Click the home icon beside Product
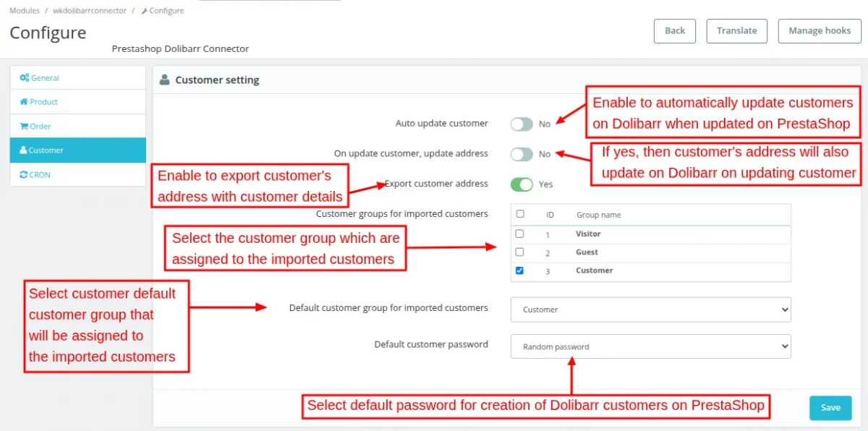The image size is (868, 431). [x=24, y=102]
